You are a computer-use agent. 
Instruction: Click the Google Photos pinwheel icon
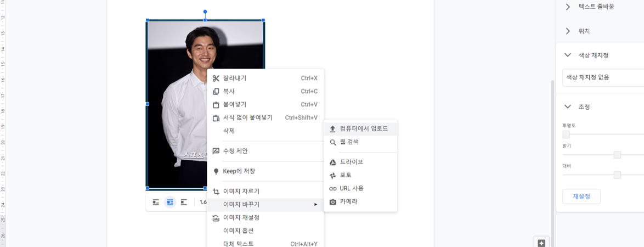click(332, 176)
